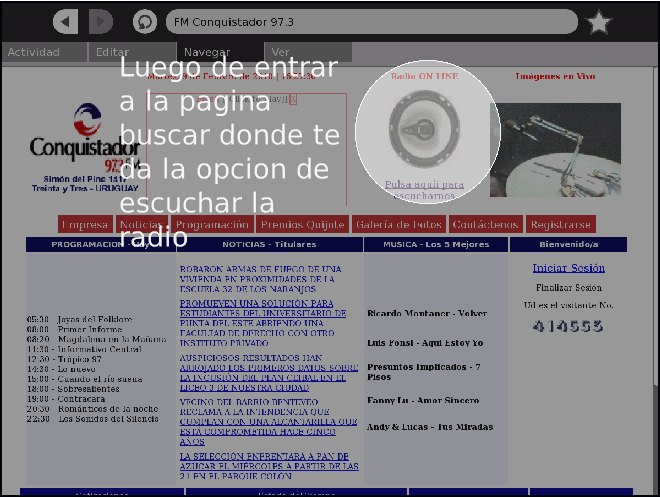
Task: Click the 08:20 Magdalena en la Mañana program
Action: [96, 339]
